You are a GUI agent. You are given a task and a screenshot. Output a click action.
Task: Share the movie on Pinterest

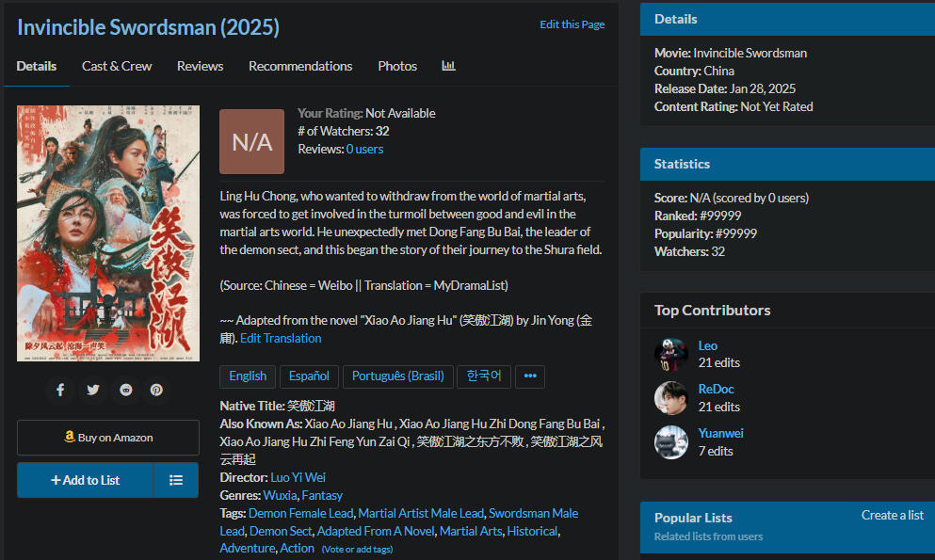[156, 390]
